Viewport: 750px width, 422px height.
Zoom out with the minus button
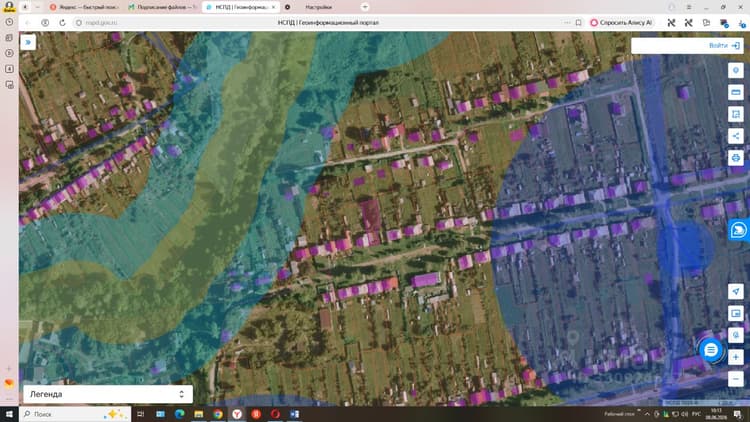click(x=736, y=379)
